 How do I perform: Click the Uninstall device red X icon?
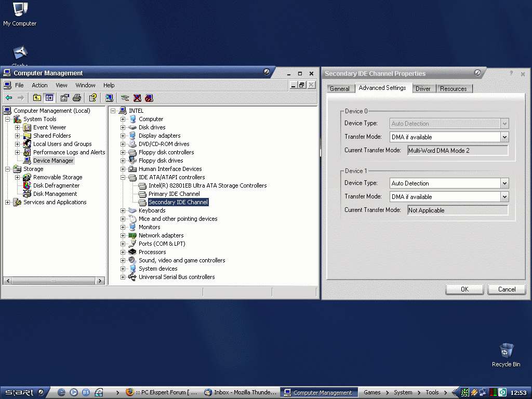tap(137, 98)
